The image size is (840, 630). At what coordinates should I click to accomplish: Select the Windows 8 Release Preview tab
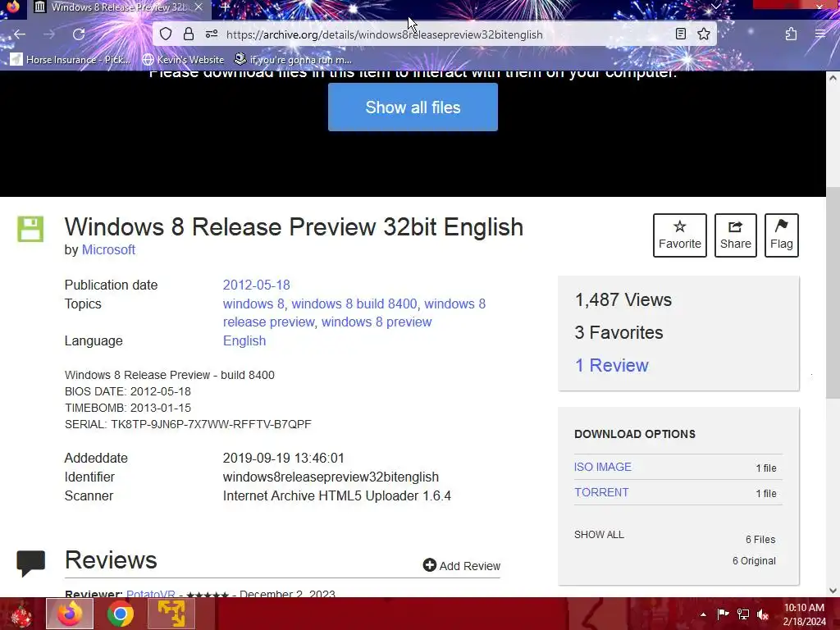tap(118, 7)
